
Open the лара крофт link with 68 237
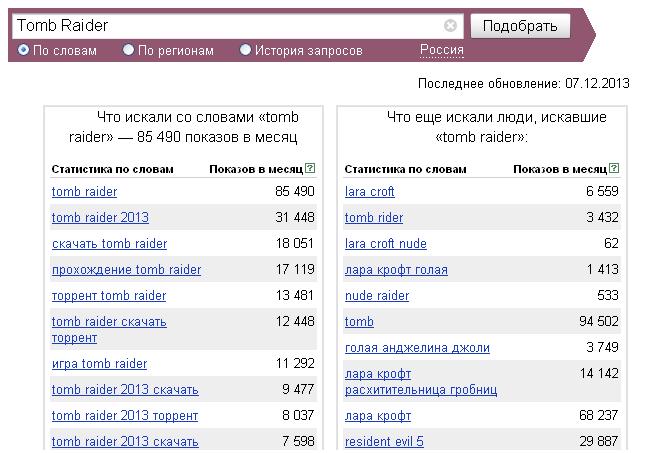(378, 416)
